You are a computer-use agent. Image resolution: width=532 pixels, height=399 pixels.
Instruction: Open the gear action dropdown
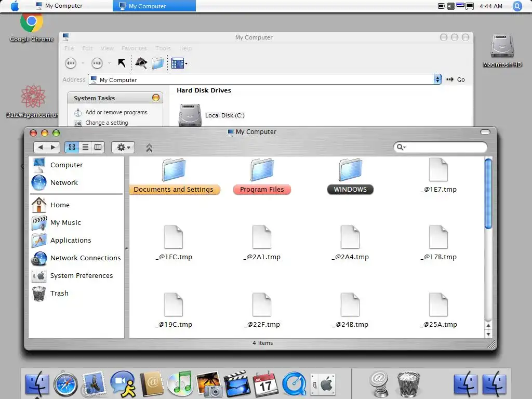123,147
